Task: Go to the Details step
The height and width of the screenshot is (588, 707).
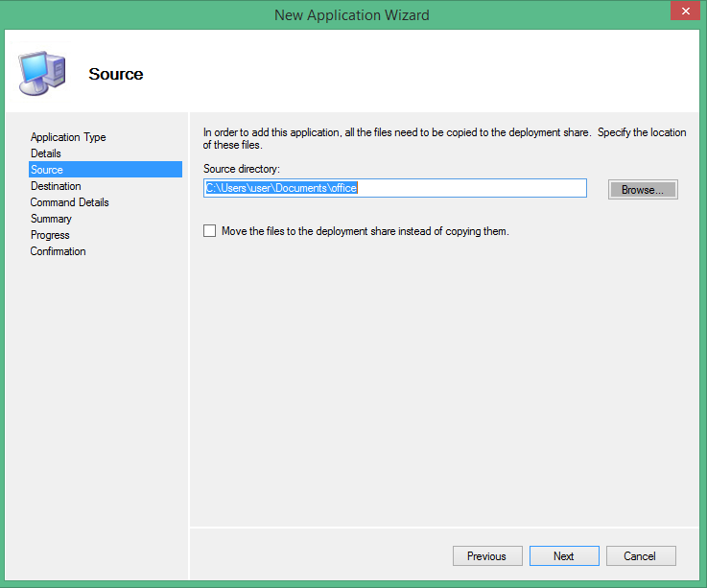Action: (x=45, y=153)
